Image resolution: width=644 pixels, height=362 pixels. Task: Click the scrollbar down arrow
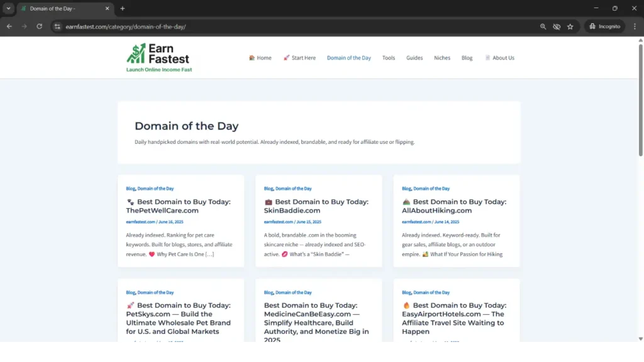640,339
